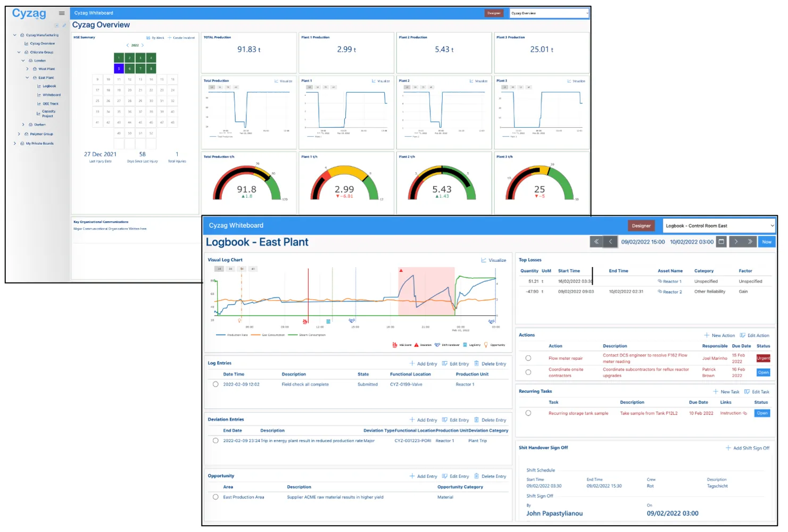Go to the previous year in HSE Summary
788x532 pixels.
tap(128, 45)
